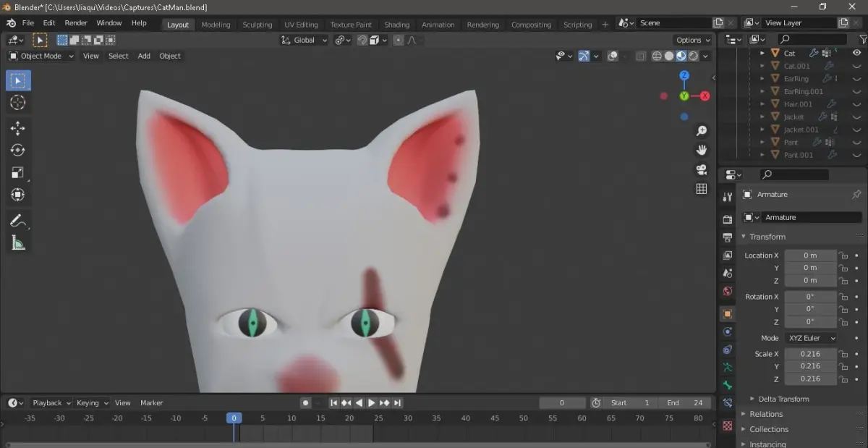The height and width of the screenshot is (448, 868).
Task: Open the Tool properties tab
Action: (x=728, y=197)
